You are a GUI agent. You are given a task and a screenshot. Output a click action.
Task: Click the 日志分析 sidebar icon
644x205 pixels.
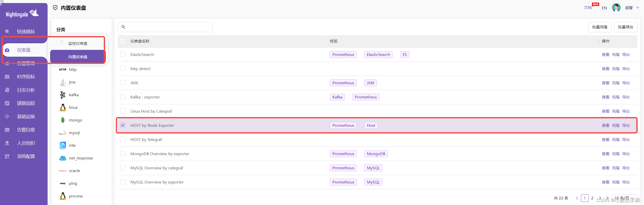(x=7, y=90)
